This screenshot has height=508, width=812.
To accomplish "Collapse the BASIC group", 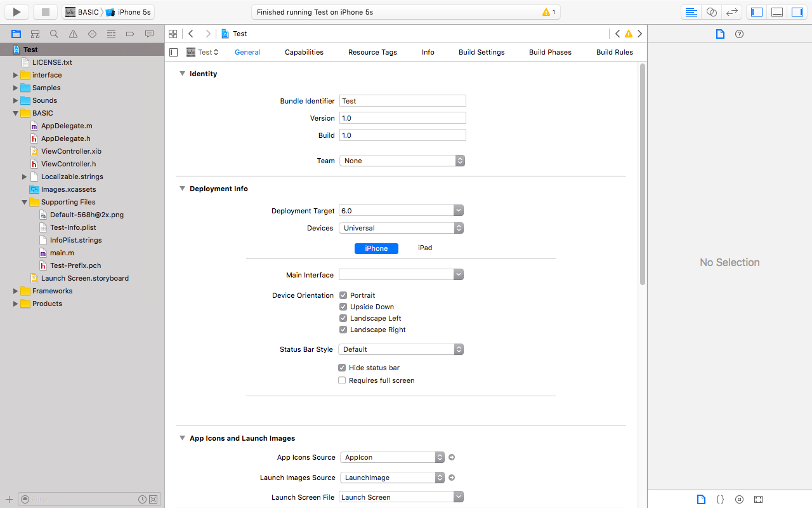I will pos(16,113).
